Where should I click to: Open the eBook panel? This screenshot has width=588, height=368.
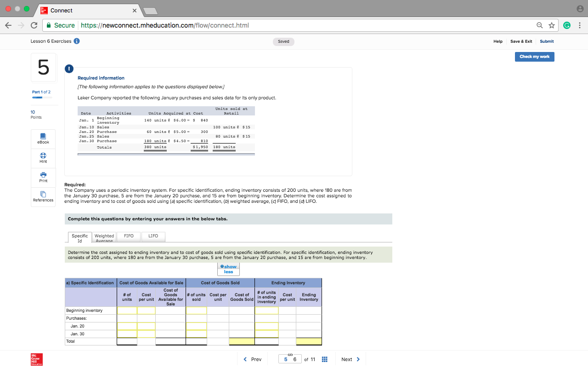(43, 138)
